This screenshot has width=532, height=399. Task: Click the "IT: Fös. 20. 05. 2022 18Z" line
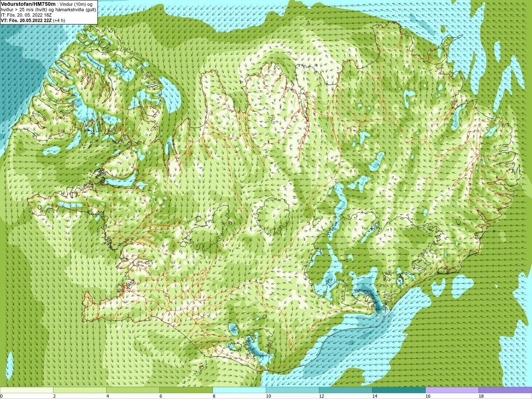[x=26, y=15]
